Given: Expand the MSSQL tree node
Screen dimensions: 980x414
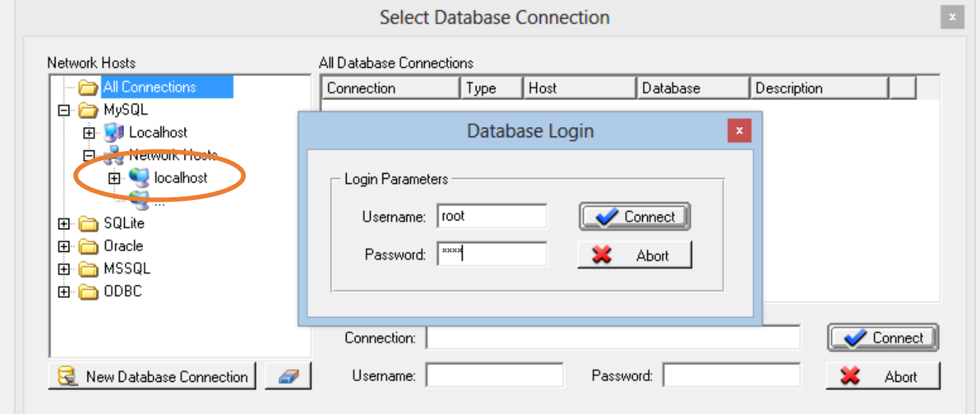Looking at the screenshot, I should point(64,269).
